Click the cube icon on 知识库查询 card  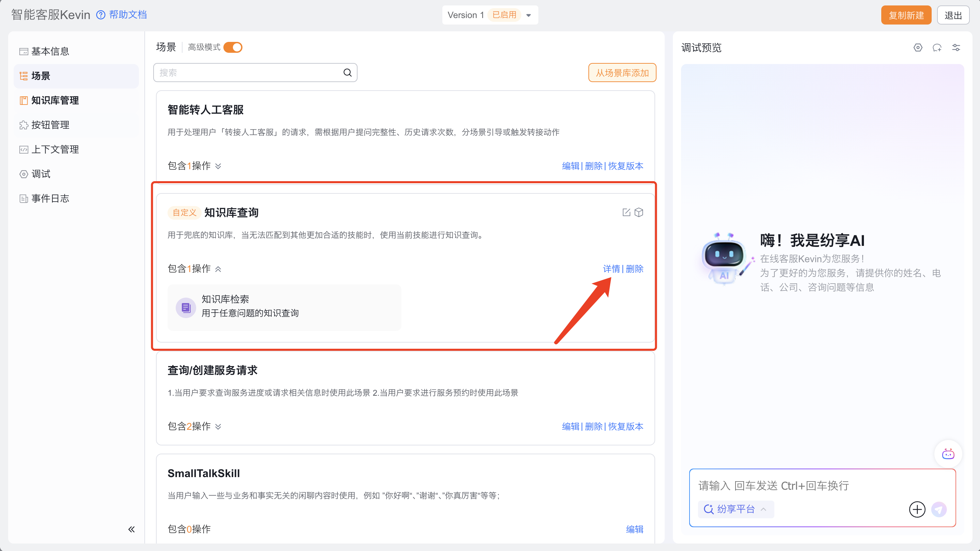639,212
